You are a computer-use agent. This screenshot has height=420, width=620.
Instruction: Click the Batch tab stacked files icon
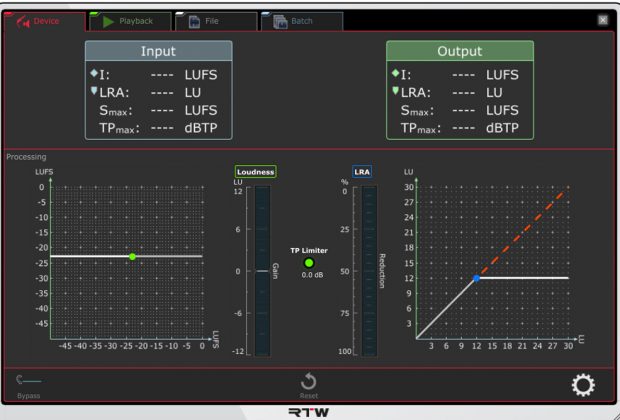pyautogui.click(x=280, y=22)
